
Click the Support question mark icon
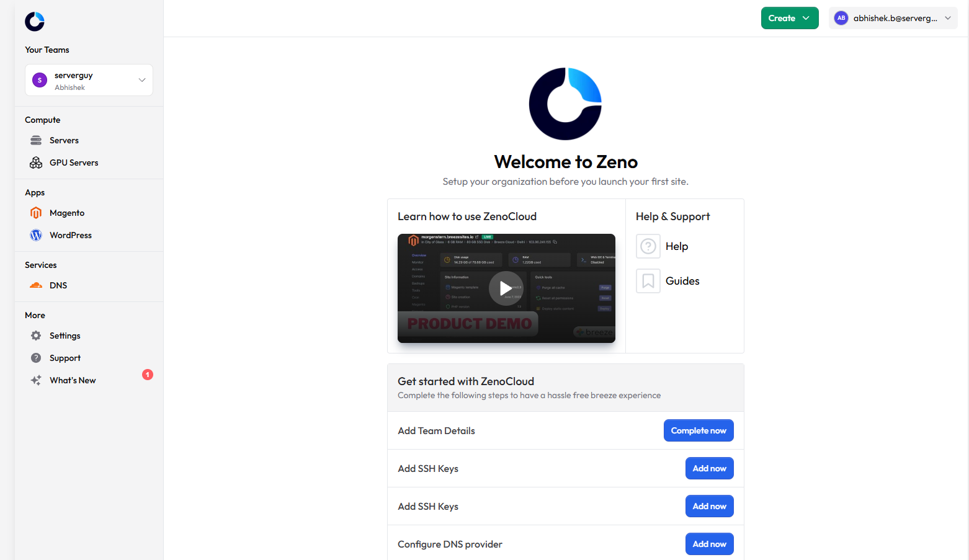[x=37, y=358]
